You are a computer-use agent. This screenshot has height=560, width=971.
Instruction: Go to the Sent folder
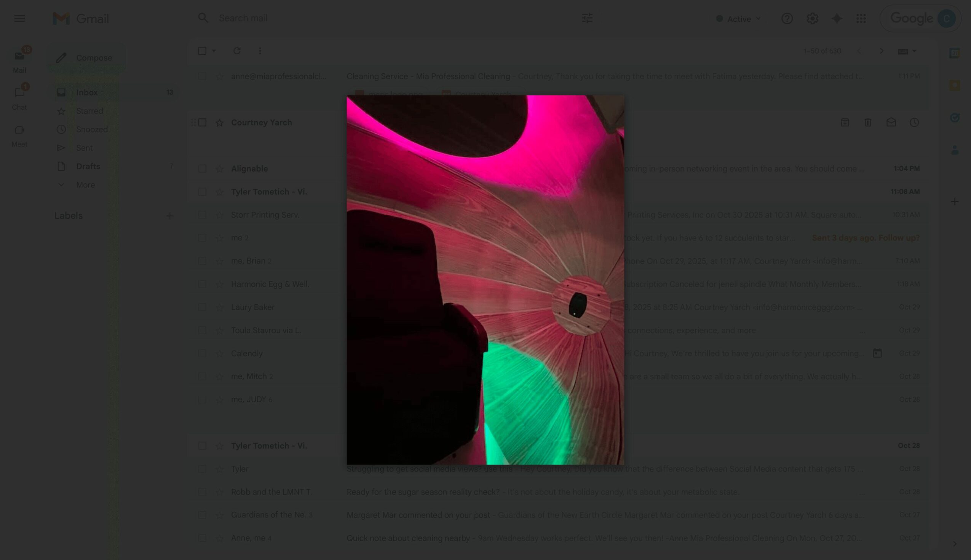84,148
